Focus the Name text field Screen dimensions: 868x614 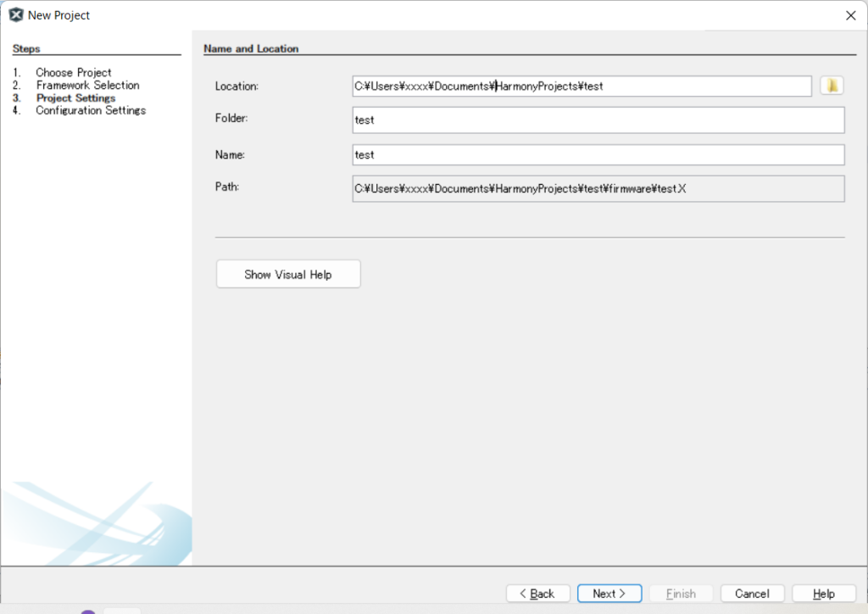(x=598, y=155)
